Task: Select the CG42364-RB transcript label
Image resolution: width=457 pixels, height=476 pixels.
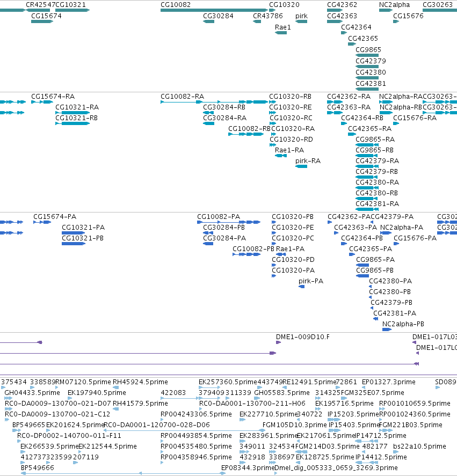Action: tap(362, 118)
